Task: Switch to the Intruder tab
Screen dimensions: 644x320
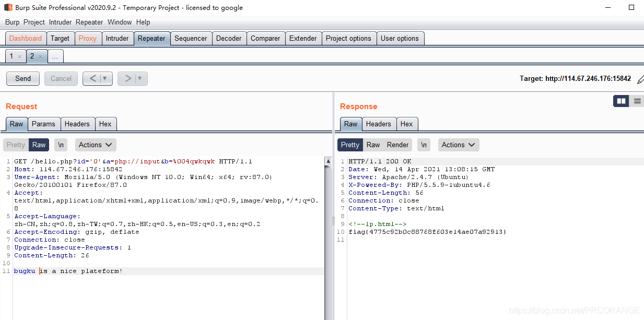Action: [x=117, y=38]
